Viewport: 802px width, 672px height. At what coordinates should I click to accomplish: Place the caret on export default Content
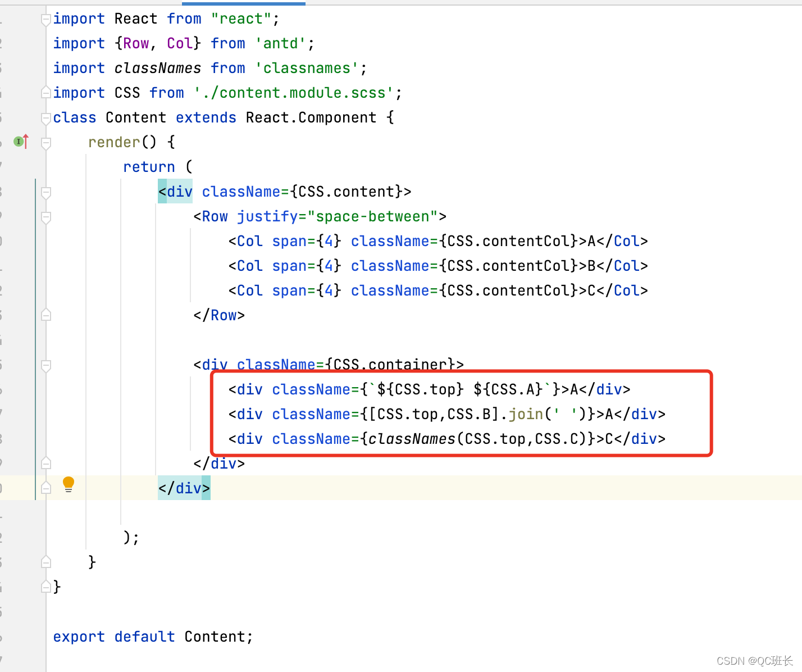click(152, 636)
